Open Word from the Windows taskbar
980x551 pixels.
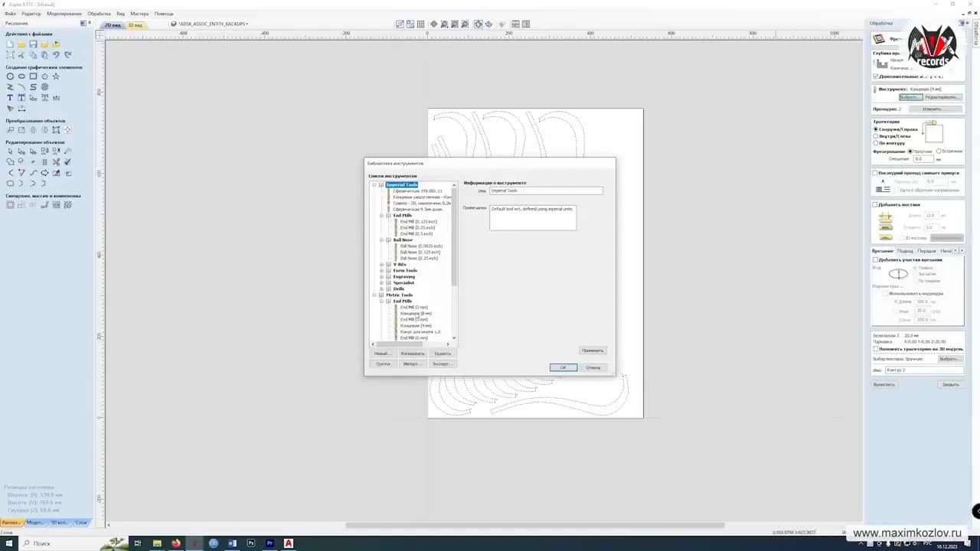[232, 543]
